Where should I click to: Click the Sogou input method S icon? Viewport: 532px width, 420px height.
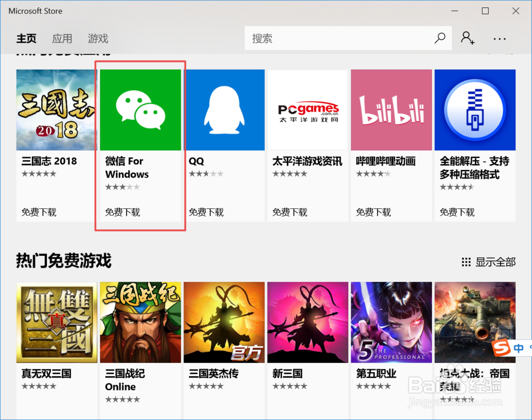point(502,348)
